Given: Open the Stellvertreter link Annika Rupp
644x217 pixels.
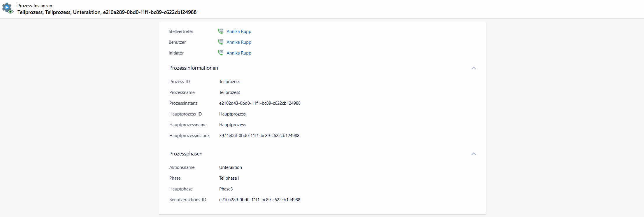Looking at the screenshot, I should point(239,32).
